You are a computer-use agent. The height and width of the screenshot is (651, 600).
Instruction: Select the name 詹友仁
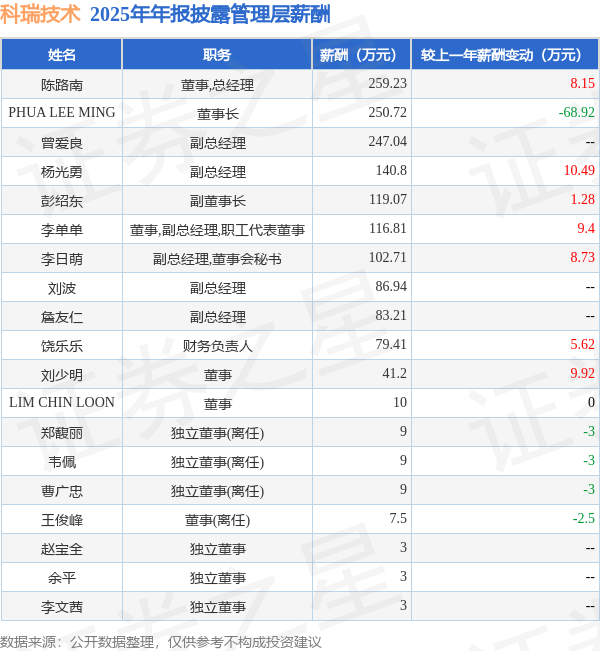[62, 317]
